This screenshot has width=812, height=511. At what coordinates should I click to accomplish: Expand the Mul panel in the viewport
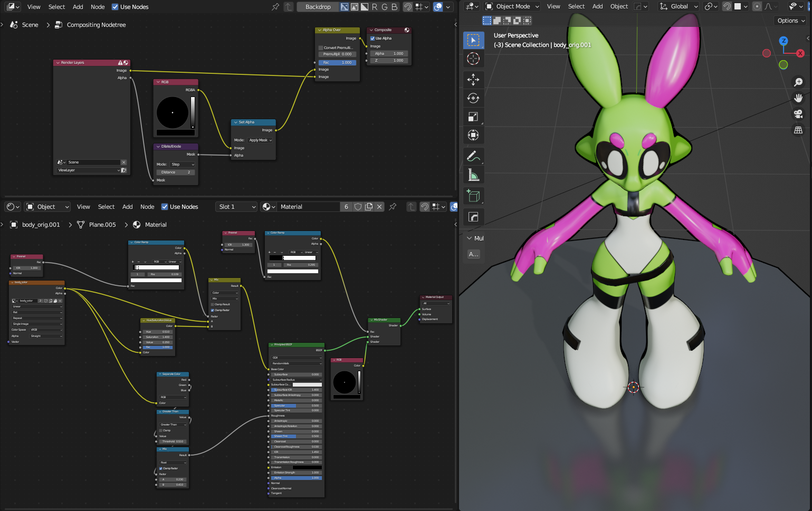click(475, 238)
